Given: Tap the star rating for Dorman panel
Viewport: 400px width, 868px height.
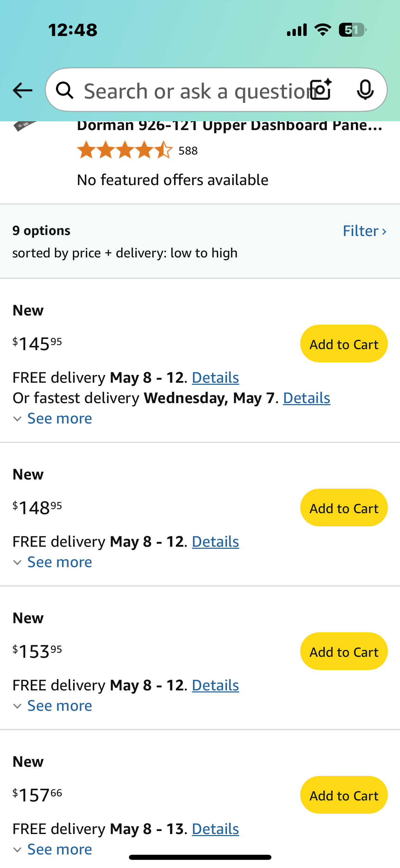Looking at the screenshot, I should click(x=125, y=150).
